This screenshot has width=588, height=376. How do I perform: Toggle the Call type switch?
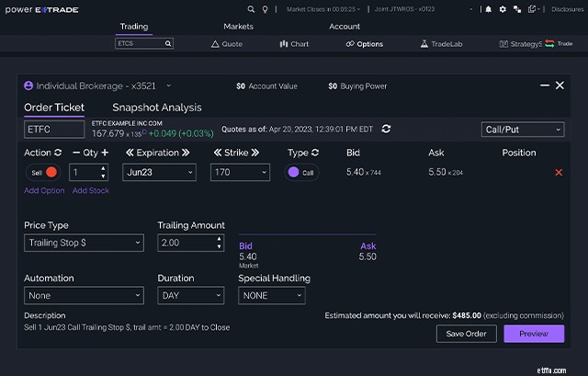(x=301, y=173)
